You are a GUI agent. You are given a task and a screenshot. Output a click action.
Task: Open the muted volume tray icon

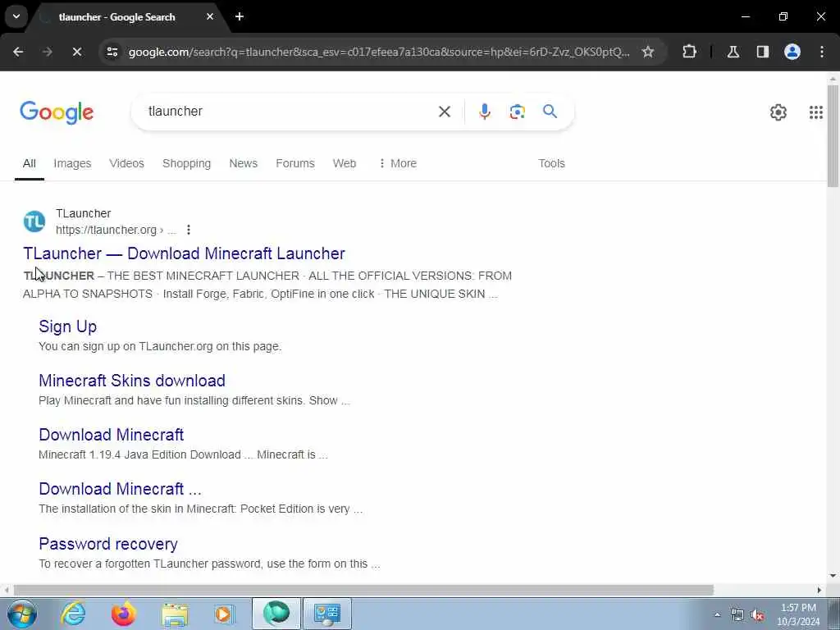[x=757, y=615]
